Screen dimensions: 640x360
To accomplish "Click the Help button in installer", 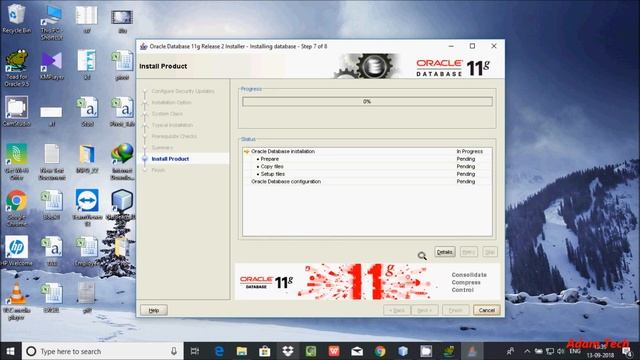I will (x=154, y=310).
